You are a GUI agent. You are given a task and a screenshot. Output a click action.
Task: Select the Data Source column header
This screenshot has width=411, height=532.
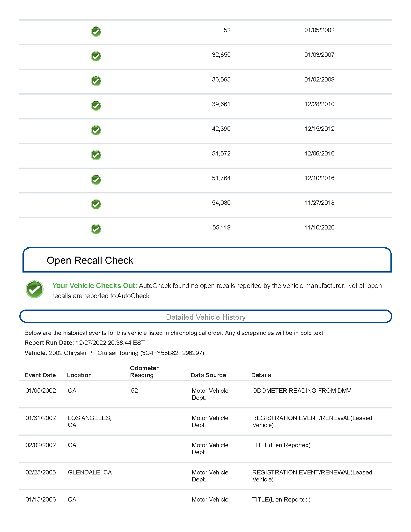click(x=208, y=375)
